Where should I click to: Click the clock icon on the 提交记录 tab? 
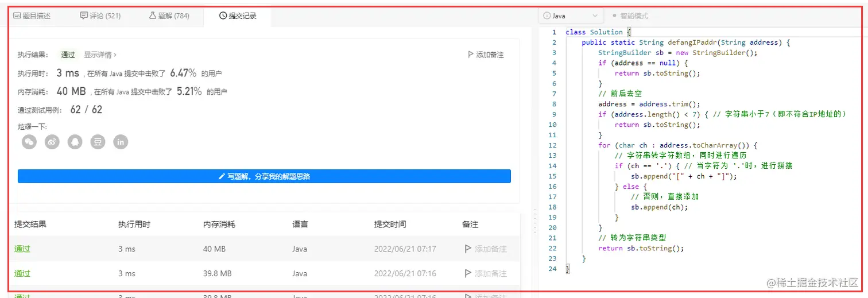pos(223,16)
